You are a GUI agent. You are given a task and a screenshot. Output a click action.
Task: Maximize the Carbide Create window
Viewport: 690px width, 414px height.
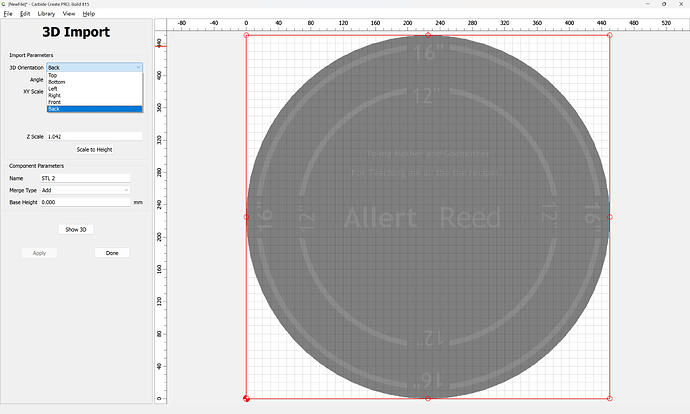(664, 4)
